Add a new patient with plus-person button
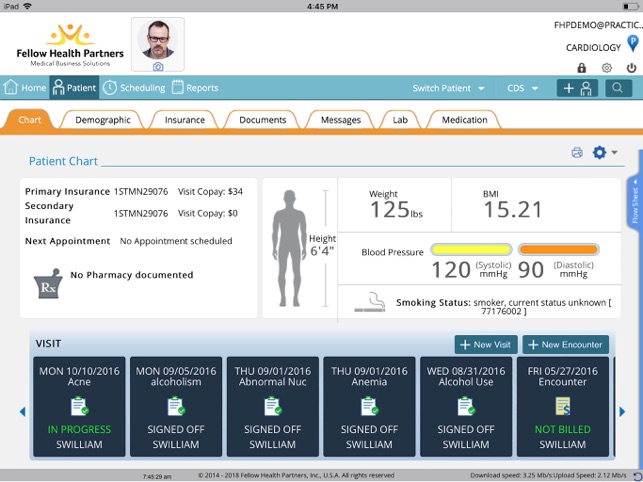This screenshot has width=643, height=482. 577,88
